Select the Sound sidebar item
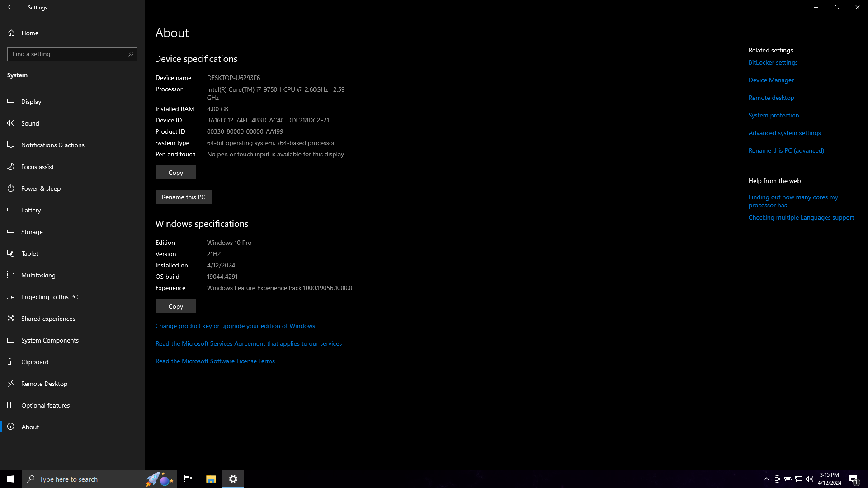The image size is (868, 488). [30, 123]
